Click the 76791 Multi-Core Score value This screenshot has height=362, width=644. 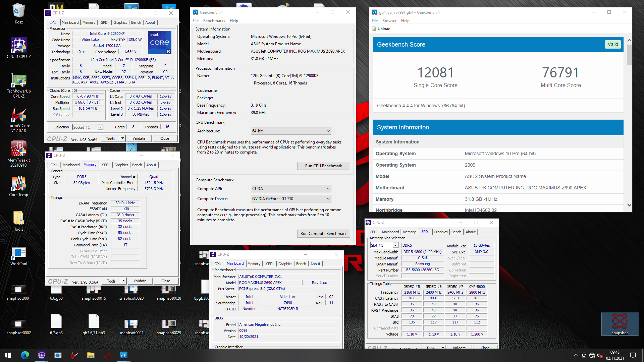tap(560, 72)
